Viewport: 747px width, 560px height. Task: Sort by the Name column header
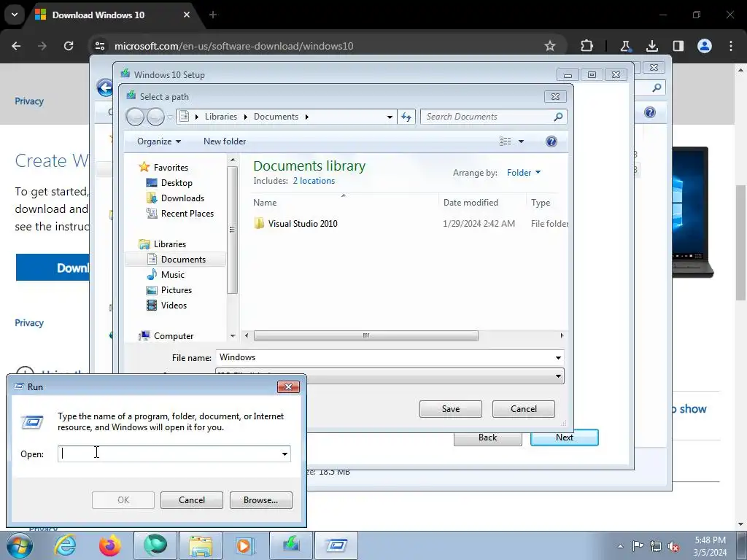click(x=264, y=203)
